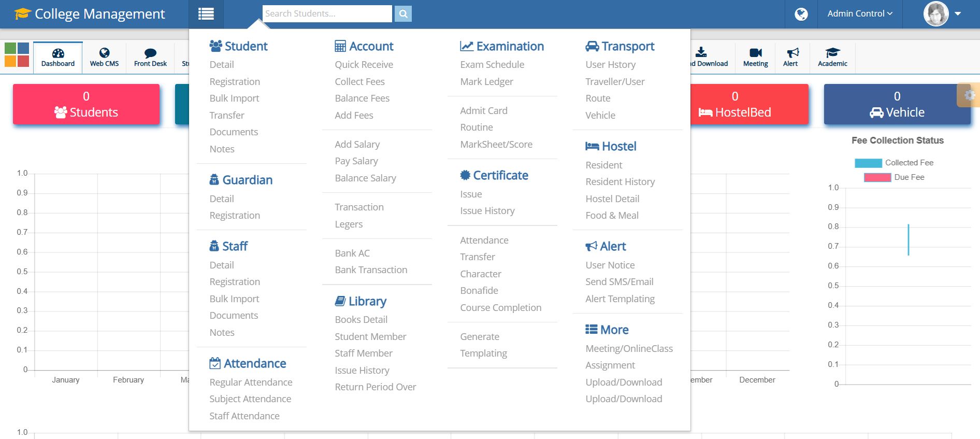This screenshot has height=439, width=980.
Task: Select Assignment under More
Action: click(x=610, y=365)
